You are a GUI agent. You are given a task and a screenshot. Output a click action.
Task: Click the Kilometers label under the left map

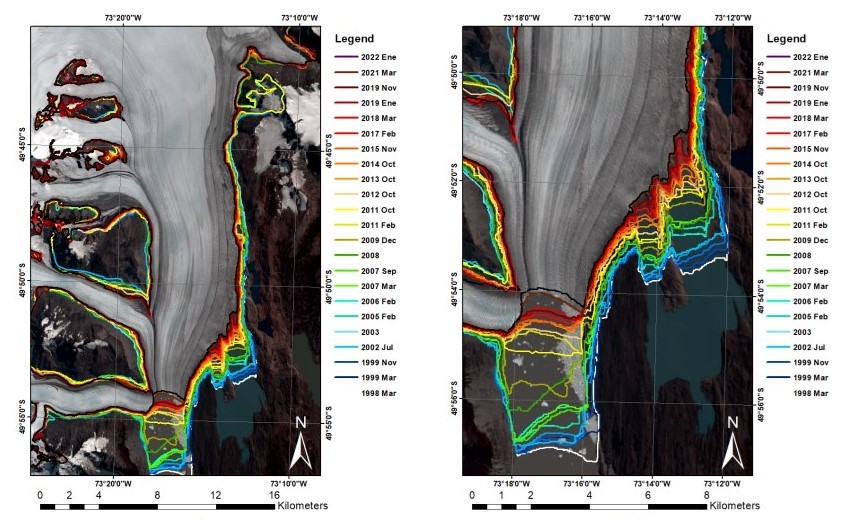(302, 506)
